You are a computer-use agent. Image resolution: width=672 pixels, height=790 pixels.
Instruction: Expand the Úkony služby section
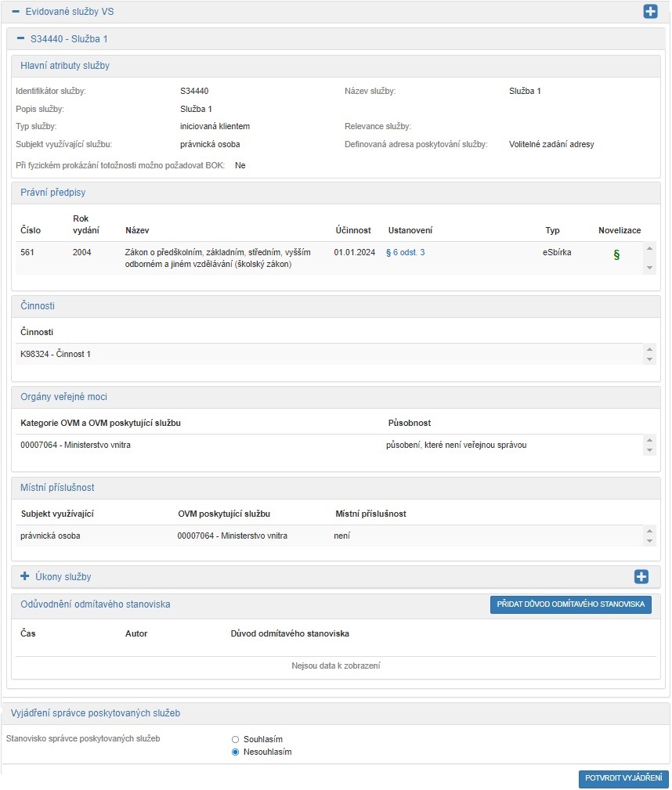point(24,577)
